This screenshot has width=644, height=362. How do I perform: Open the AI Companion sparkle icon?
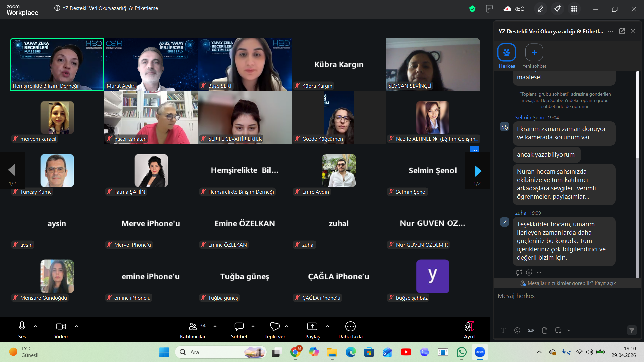557,9
